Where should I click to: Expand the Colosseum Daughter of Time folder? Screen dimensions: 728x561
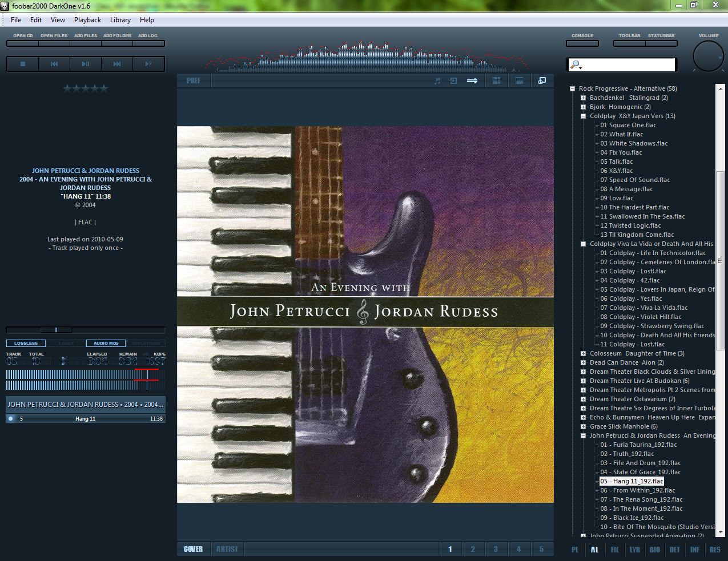pyautogui.click(x=583, y=353)
